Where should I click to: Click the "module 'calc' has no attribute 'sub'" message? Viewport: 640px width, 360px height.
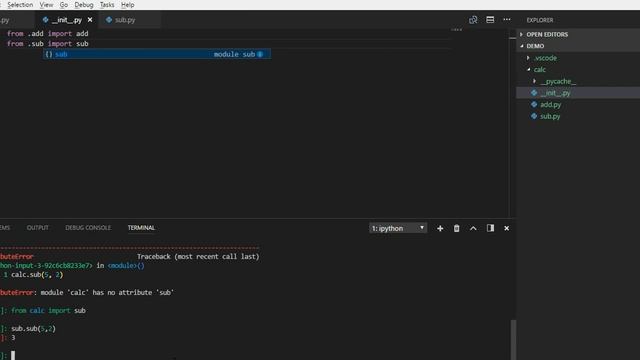(x=107, y=293)
